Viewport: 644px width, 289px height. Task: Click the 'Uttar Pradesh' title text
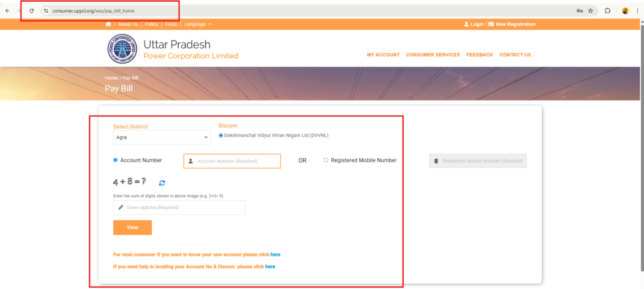(177, 45)
